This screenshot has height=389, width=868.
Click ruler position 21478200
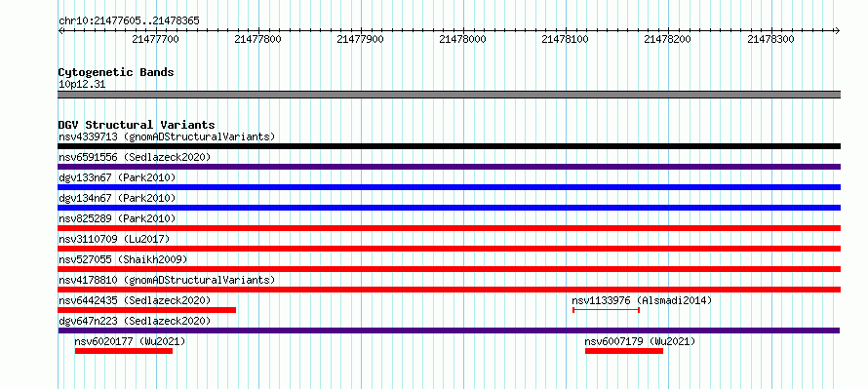(668, 39)
